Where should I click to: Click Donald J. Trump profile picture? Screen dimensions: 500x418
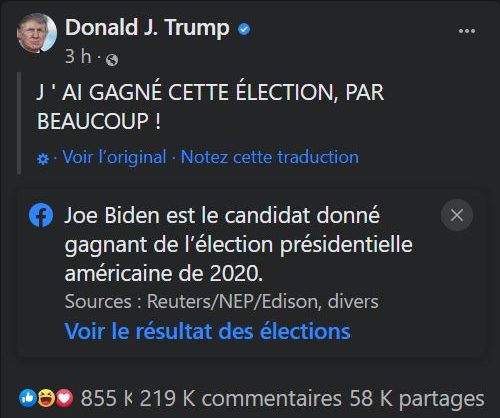click(37, 33)
